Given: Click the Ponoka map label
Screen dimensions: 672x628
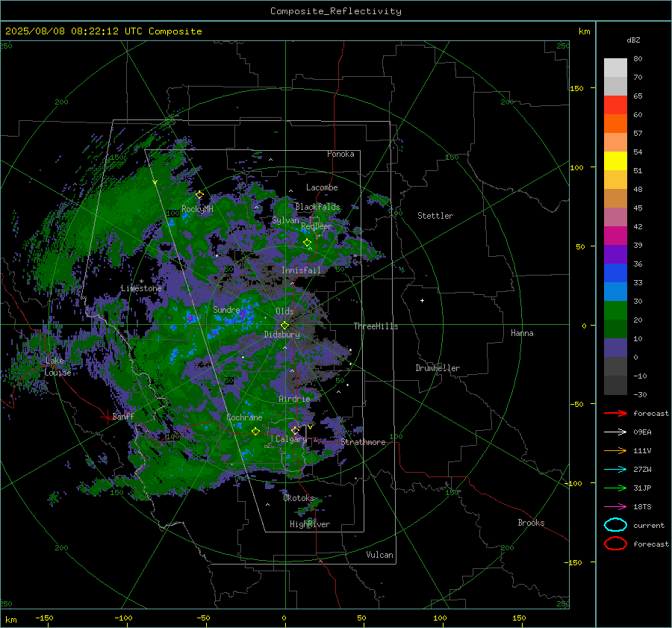Looking at the screenshot, I should [x=340, y=154].
